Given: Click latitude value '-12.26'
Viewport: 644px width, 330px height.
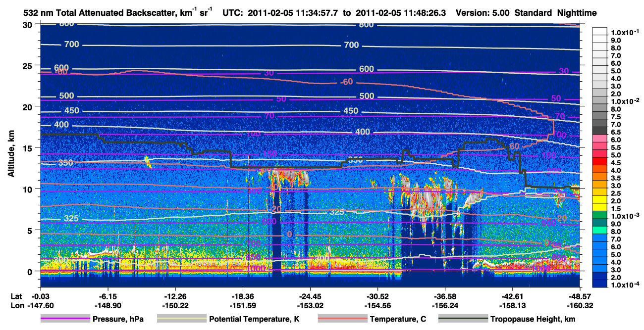Looking at the screenshot, I should [x=175, y=296].
